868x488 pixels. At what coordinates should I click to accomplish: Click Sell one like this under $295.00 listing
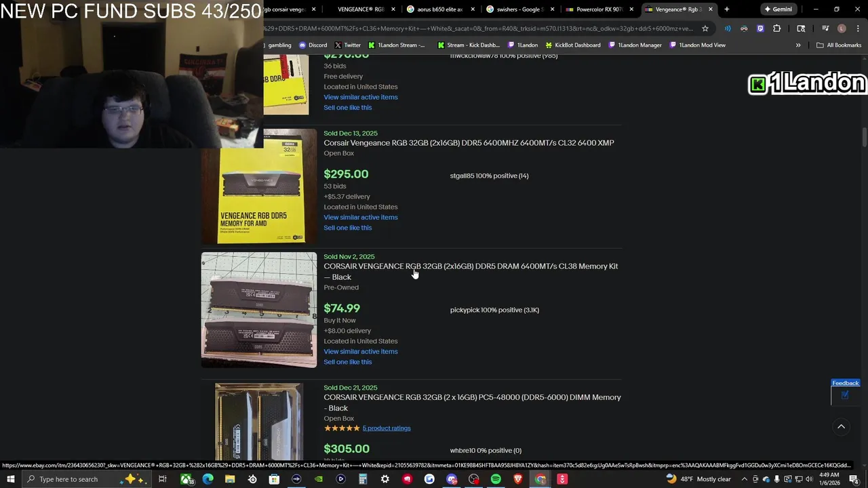pyautogui.click(x=348, y=228)
